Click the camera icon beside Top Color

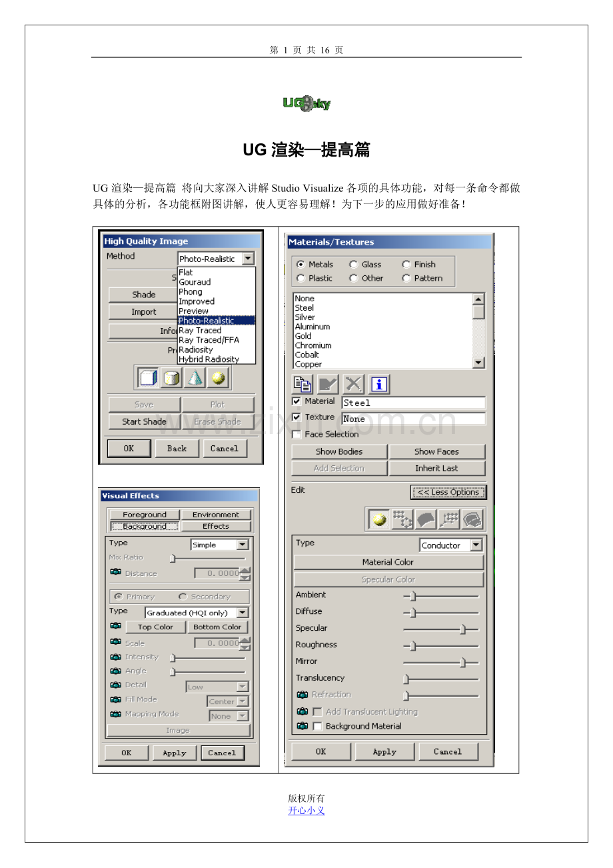116,627
